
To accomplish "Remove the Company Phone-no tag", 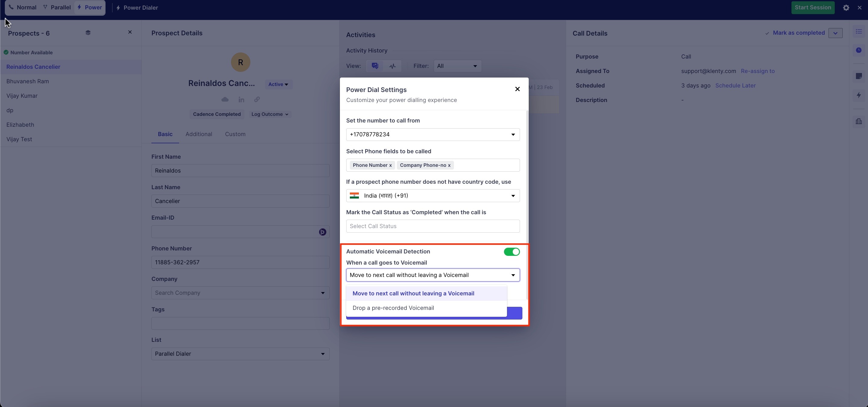I will [449, 165].
